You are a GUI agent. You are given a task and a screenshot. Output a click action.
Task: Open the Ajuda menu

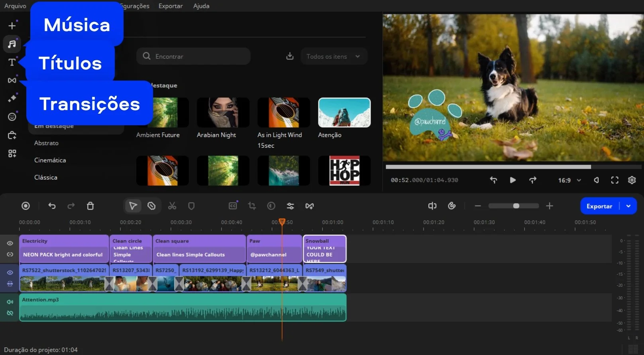coord(201,6)
